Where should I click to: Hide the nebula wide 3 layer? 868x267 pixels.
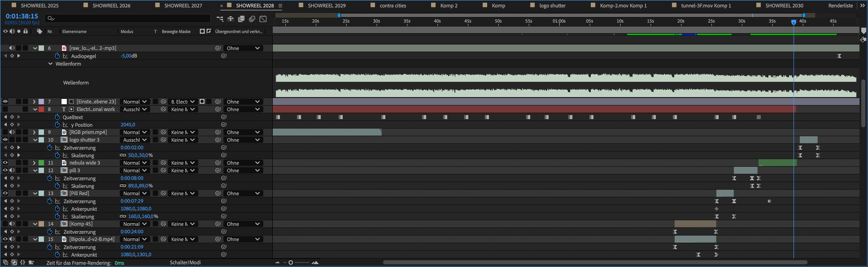[5, 163]
